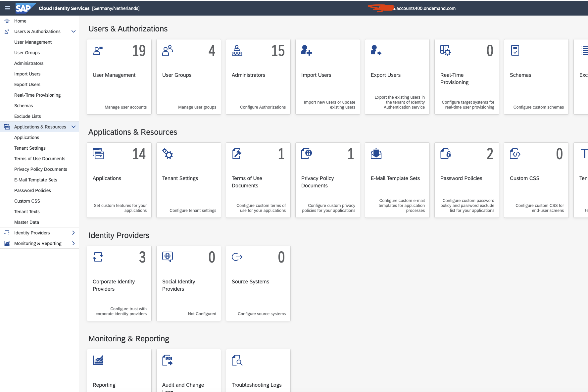Viewport: 588px width, 392px height.
Task: Select Password Policies in sidebar
Action: 39,190
